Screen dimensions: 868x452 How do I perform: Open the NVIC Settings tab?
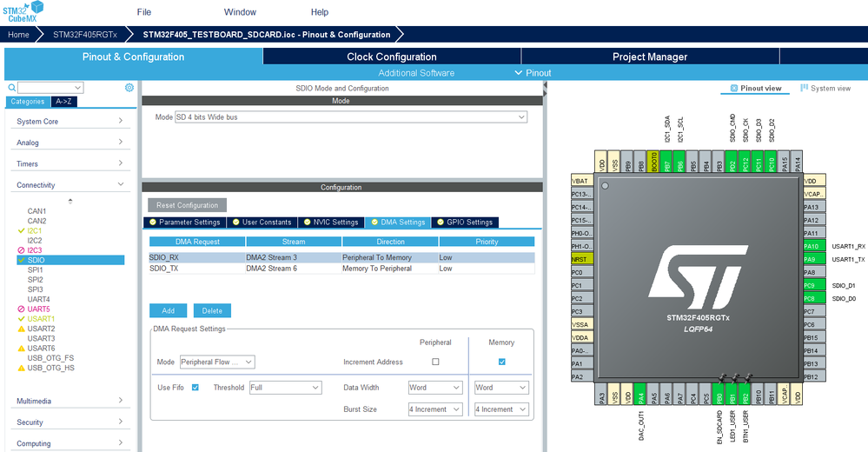331,223
